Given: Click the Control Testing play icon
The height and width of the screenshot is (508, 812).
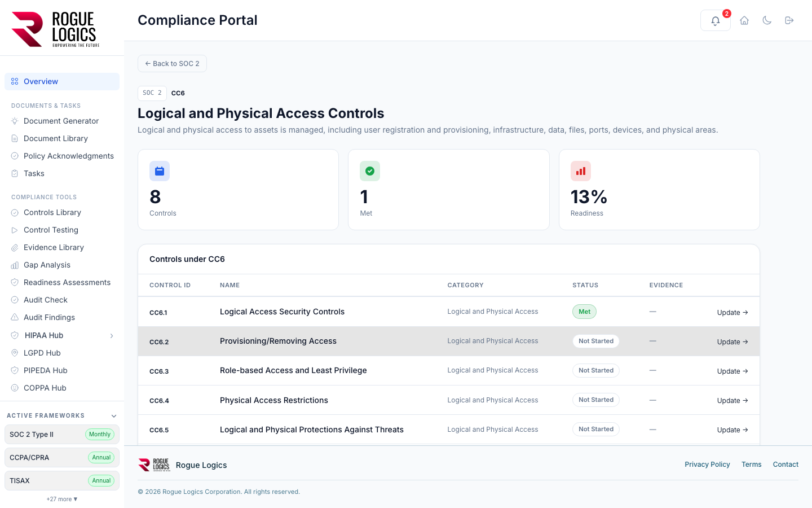Looking at the screenshot, I should [x=15, y=230].
